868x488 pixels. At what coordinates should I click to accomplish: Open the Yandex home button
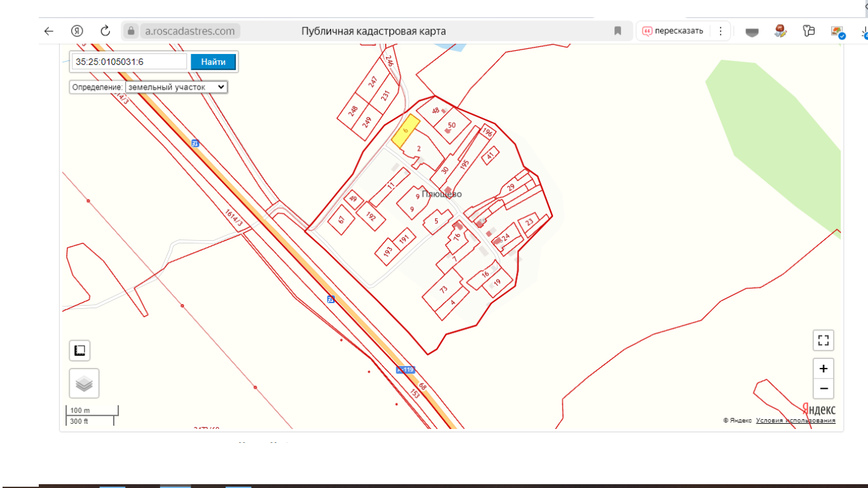(x=77, y=31)
